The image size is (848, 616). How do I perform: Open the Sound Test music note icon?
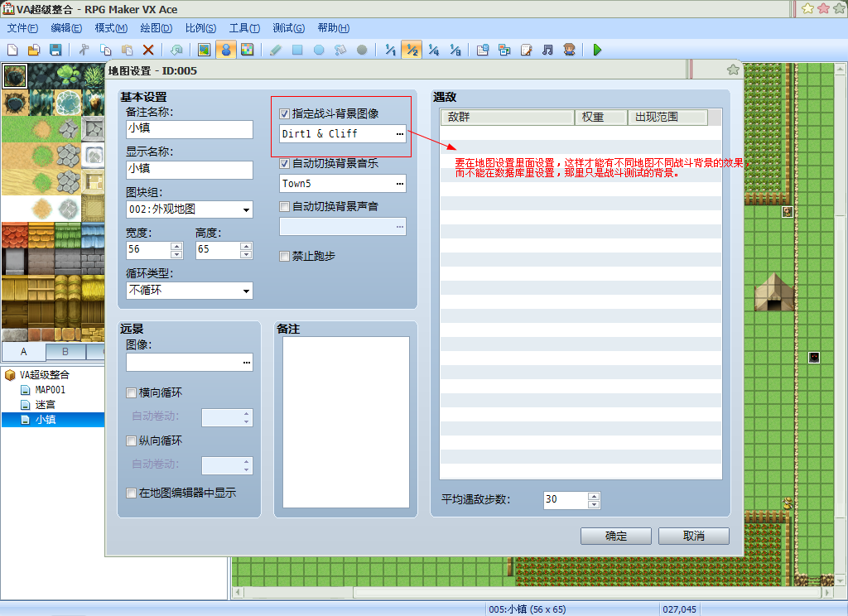pos(547,50)
